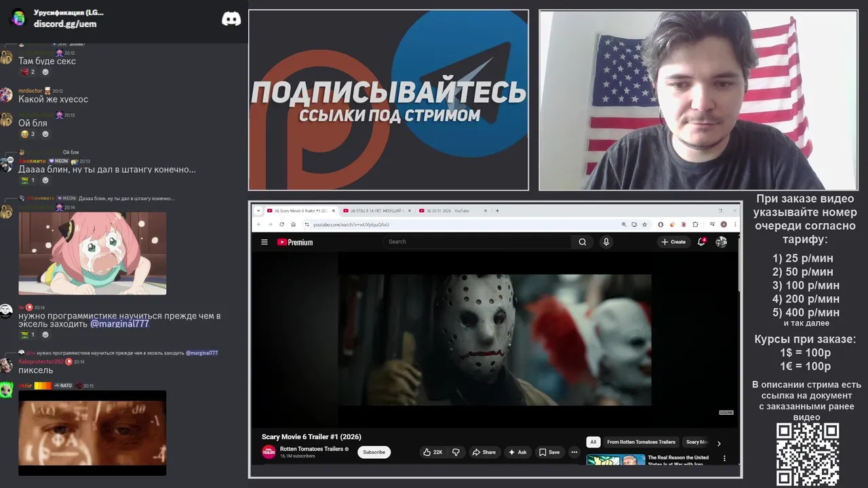Viewport: 868px width, 488px height.
Task: Open the crying anime girl image in chat
Action: pos(92,253)
